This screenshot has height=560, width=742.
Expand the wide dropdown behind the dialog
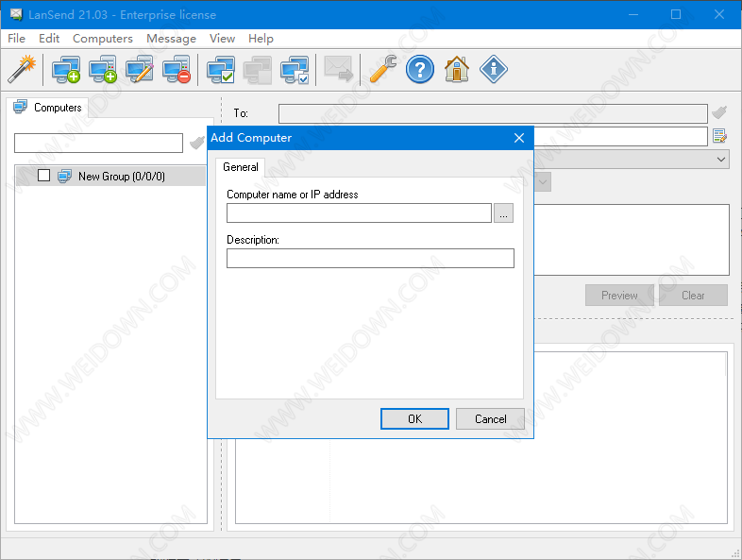click(x=720, y=159)
